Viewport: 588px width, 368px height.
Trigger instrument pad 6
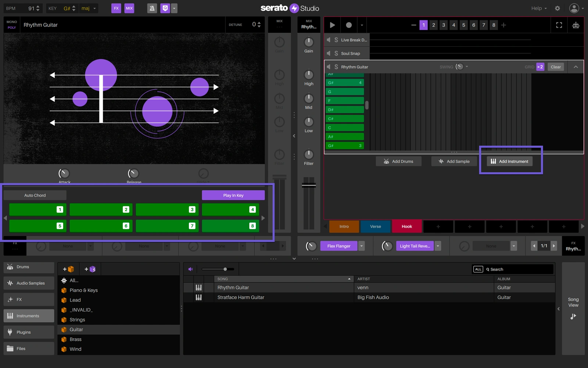(x=101, y=226)
